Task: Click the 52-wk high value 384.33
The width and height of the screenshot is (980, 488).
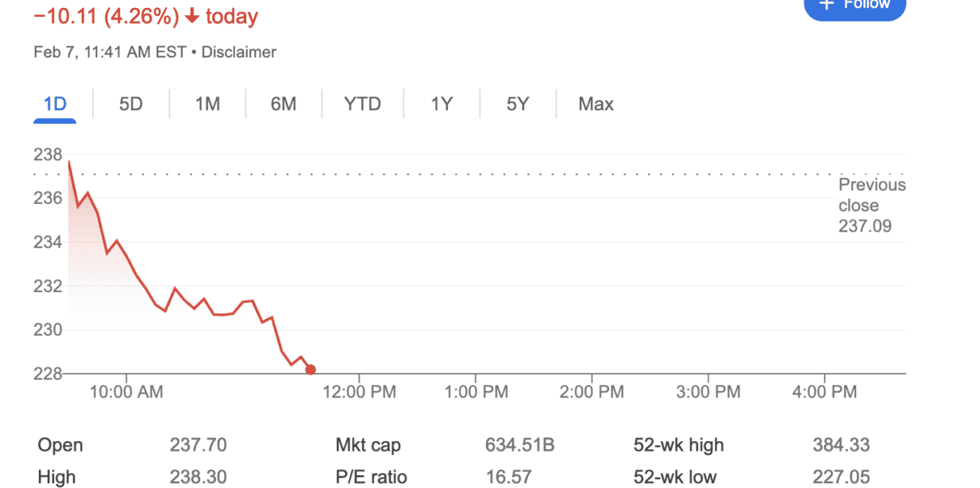Action: click(x=841, y=445)
